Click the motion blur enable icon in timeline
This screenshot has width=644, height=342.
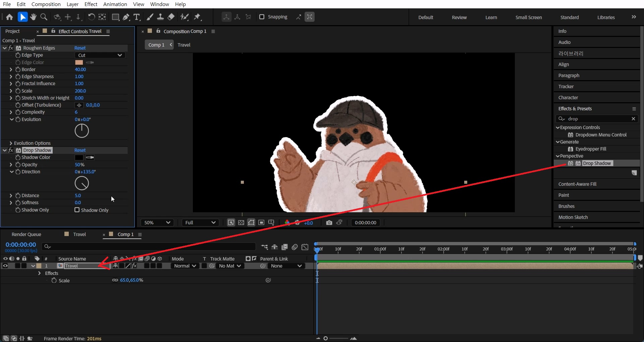(294, 247)
